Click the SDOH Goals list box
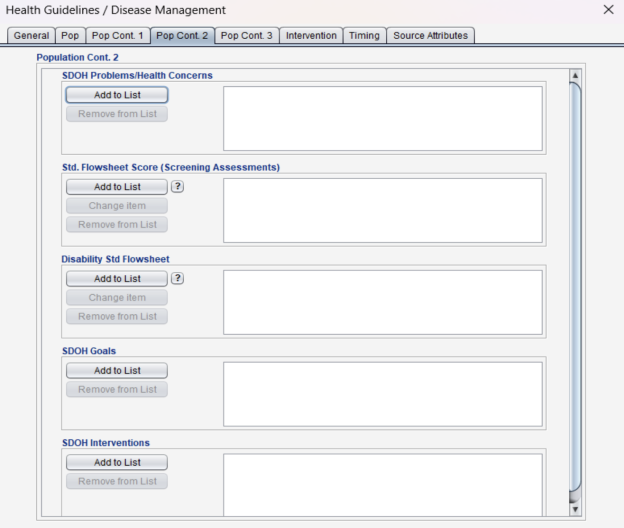Image resolution: width=624 pixels, height=528 pixels. 382,394
